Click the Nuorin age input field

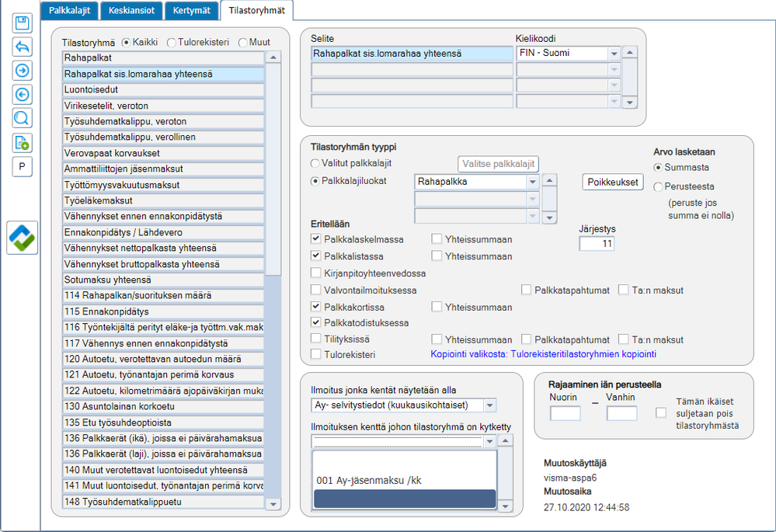565,413
